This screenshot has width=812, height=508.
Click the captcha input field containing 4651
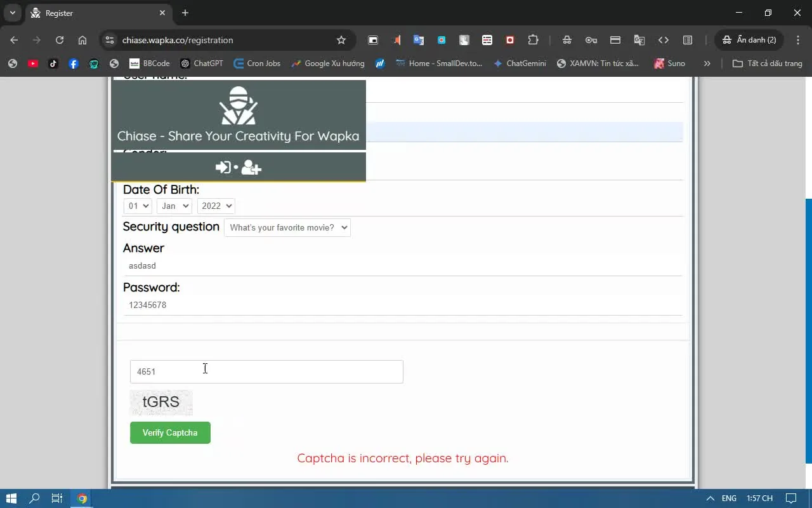coord(266,371)
